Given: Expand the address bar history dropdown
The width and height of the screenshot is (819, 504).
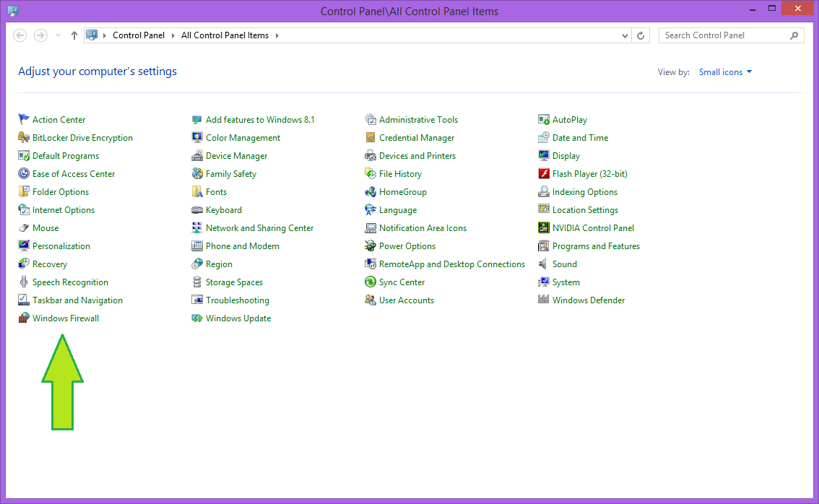Looking at the screenshot, I should pos(625,35).
